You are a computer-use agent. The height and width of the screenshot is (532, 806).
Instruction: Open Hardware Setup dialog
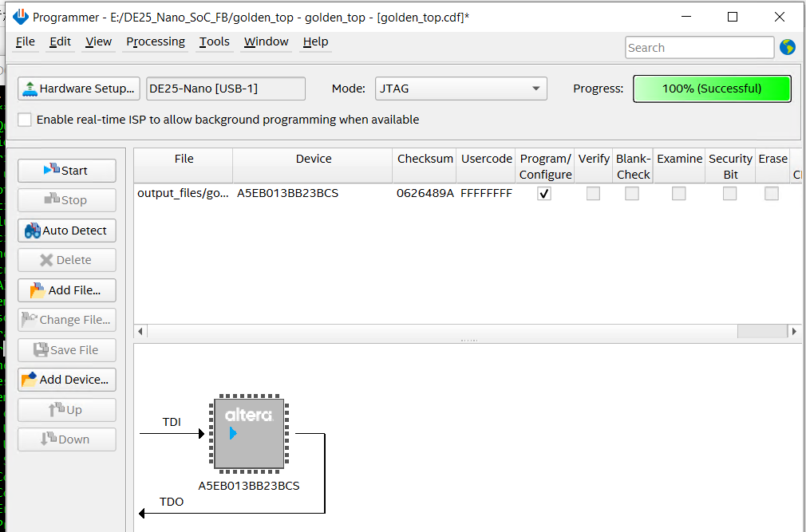[x=79, y=89]
